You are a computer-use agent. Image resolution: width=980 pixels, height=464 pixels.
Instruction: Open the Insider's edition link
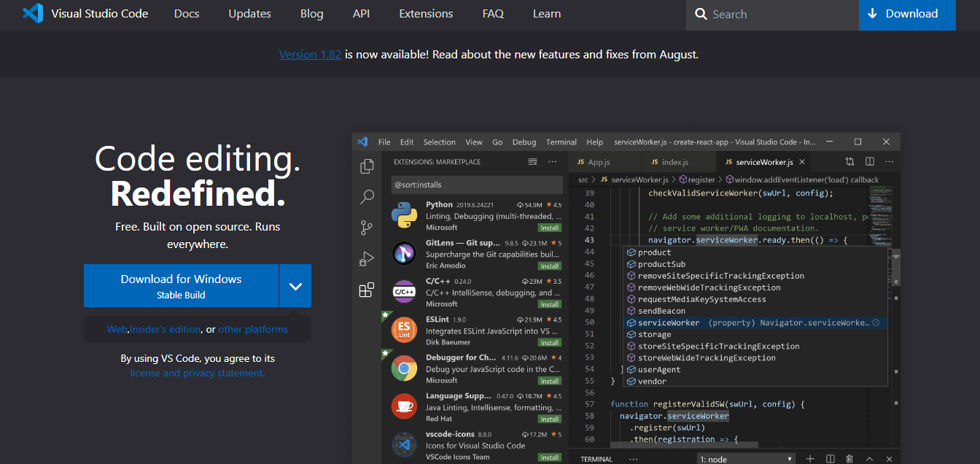point(166,329)
